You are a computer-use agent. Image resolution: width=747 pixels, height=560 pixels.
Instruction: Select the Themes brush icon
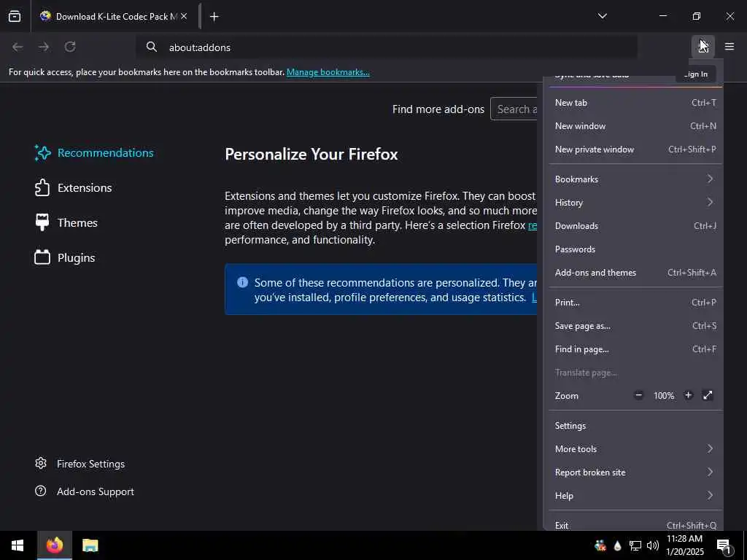pyautogui.click(x=42, y=222)
